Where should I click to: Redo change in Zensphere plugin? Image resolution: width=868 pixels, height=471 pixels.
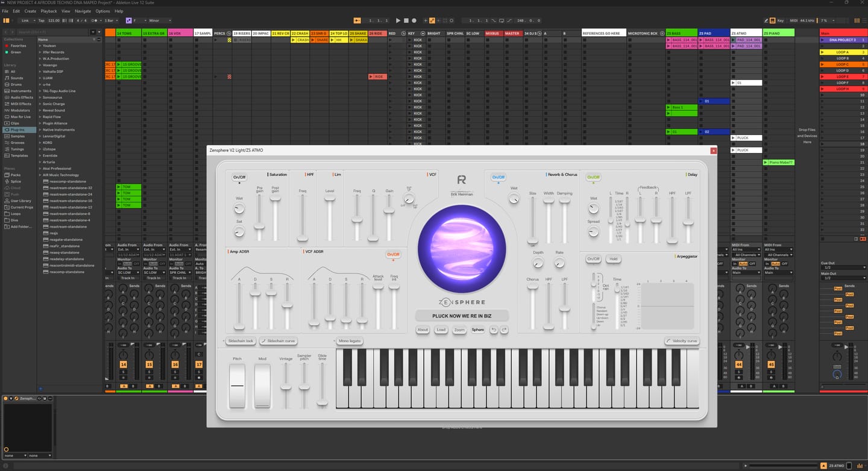(504, 329)
